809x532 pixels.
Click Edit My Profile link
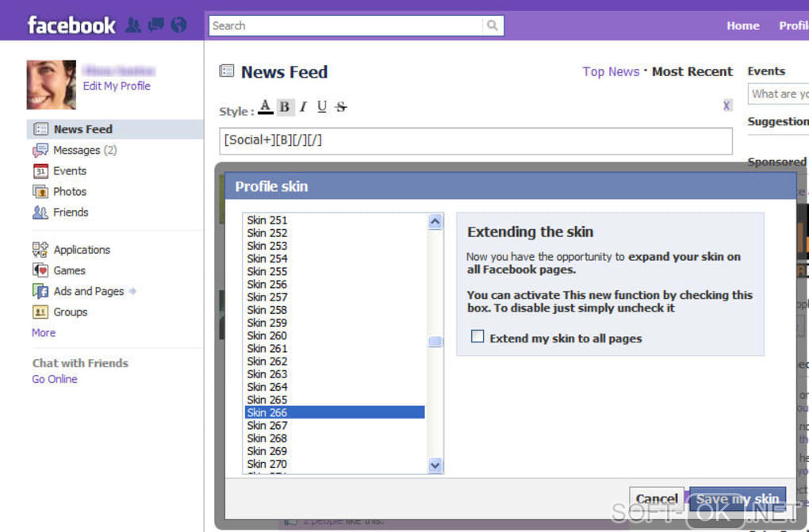117,86
